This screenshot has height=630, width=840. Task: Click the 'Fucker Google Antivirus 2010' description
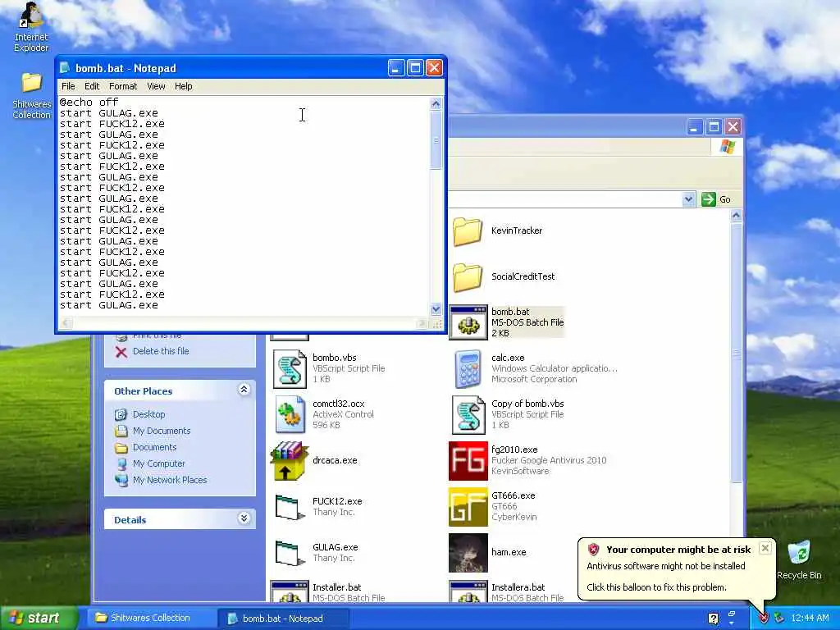coord(549,461)
